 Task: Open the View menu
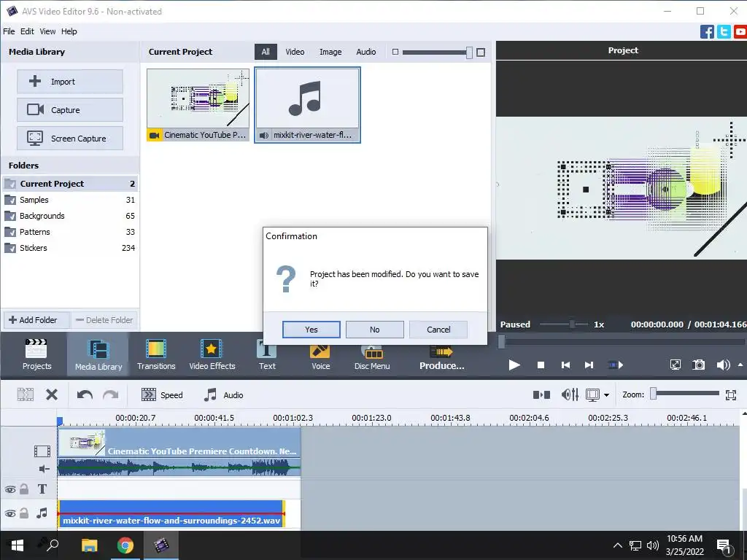pos(47,31)
